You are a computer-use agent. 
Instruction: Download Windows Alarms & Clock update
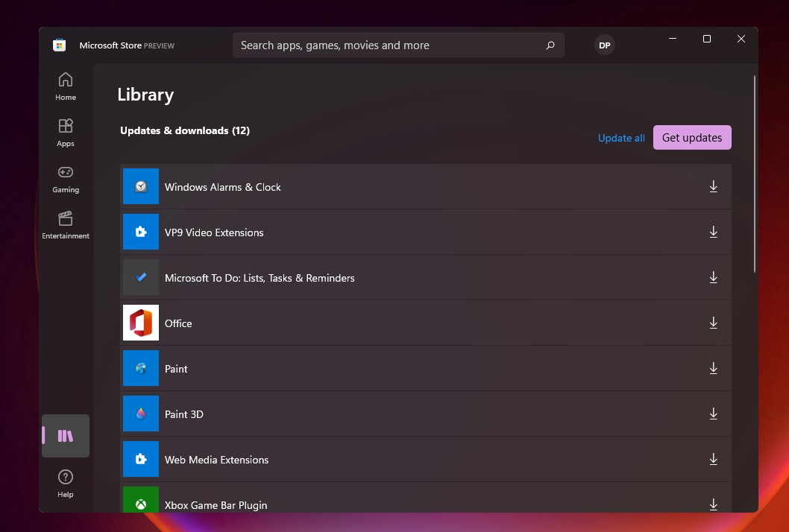pyautogui.click(x=713, y=186)
